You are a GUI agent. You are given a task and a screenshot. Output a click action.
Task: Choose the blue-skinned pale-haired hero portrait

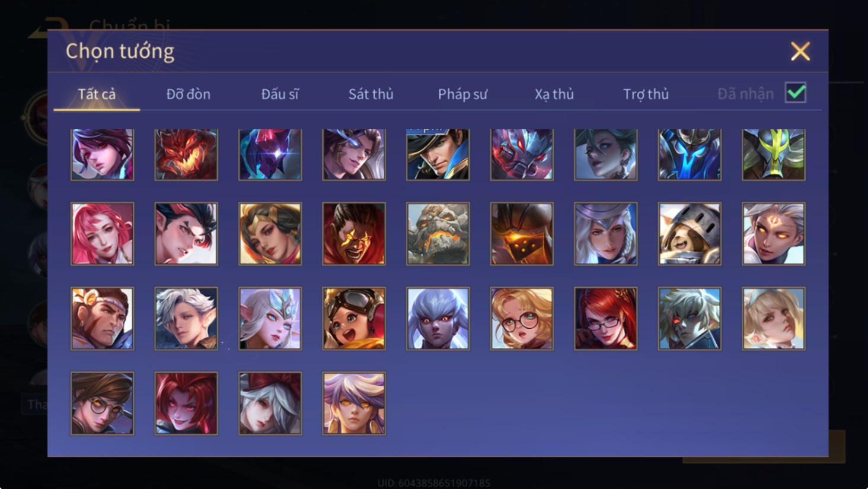coord(438,319)
